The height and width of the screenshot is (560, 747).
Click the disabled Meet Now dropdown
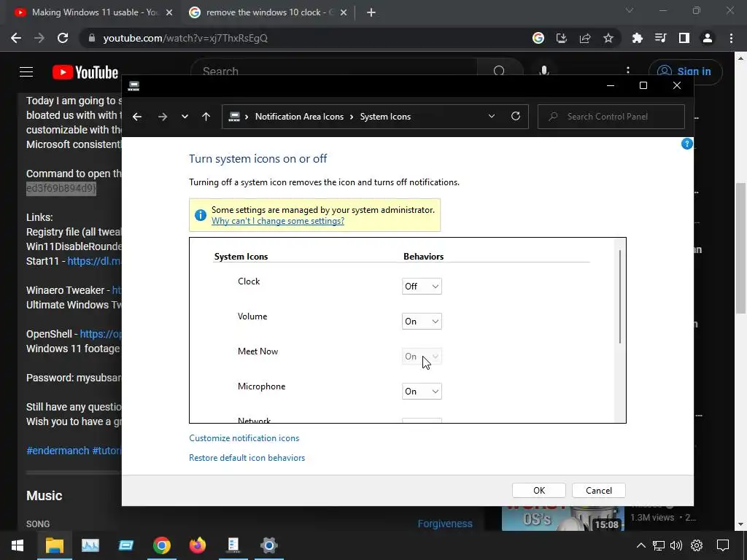(422, 356)
